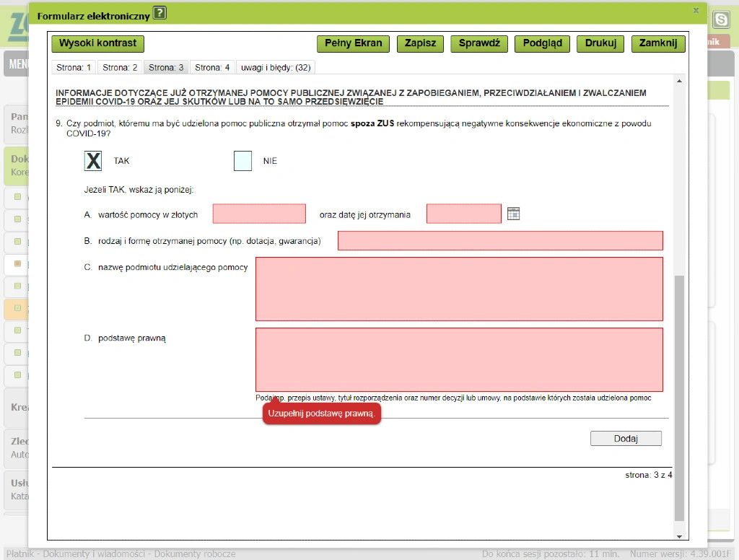Click the Pełny Ekran button
The image size is (739, 560).
click(x=354, y=43)
